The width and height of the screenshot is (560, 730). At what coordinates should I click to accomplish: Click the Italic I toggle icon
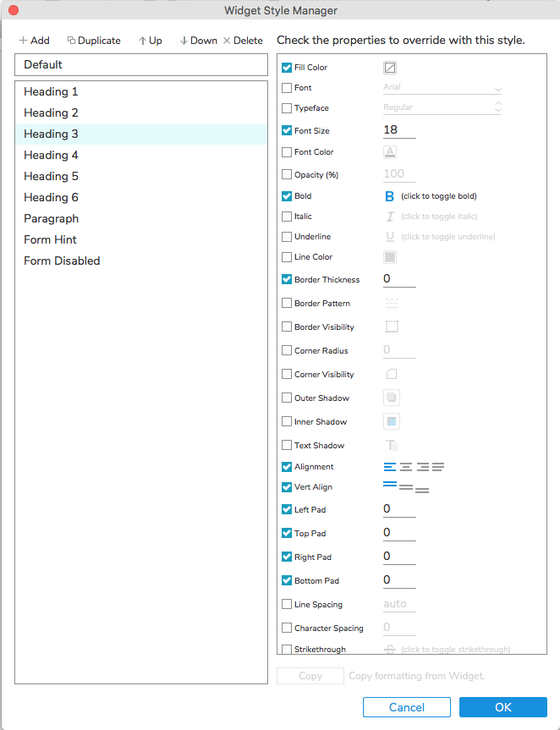tap(390, 217)
